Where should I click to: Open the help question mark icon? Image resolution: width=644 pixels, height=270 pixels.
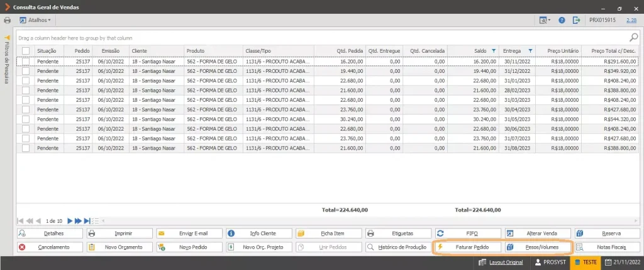pos(562,19)
